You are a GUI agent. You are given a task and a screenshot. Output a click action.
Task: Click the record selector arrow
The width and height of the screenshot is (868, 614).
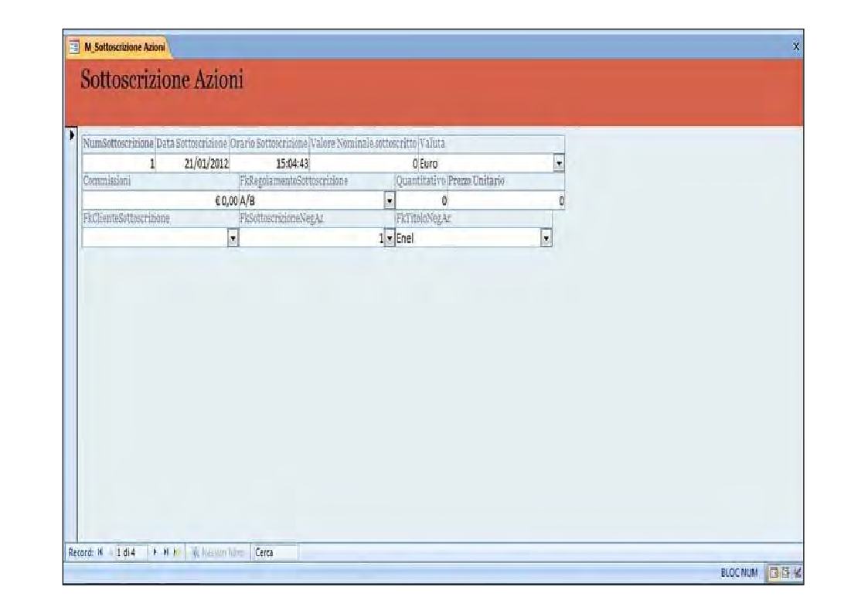71,135
